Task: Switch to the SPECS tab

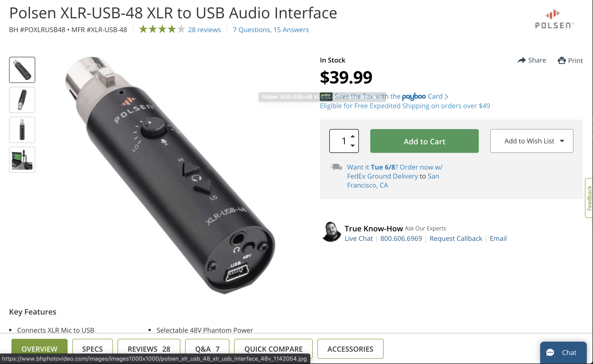Action: coord(92,349)
